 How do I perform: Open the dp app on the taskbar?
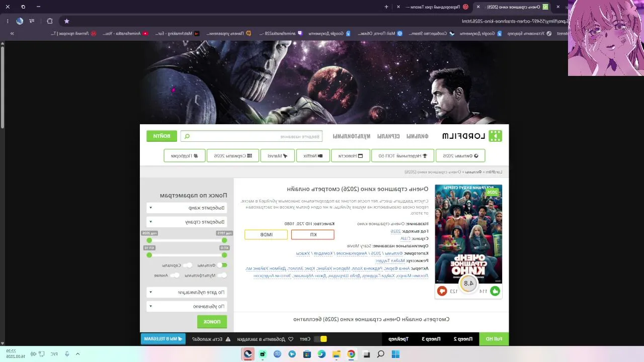(x=277, y=354)
